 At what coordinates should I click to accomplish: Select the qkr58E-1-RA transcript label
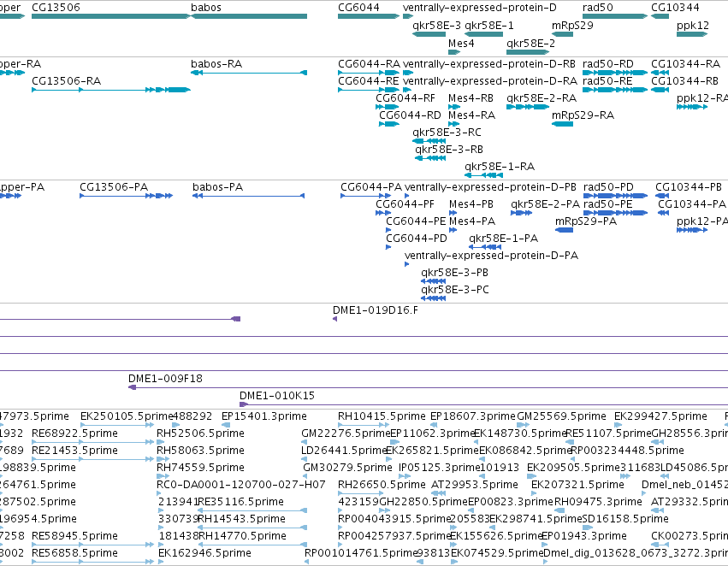(x=500, y=167)
